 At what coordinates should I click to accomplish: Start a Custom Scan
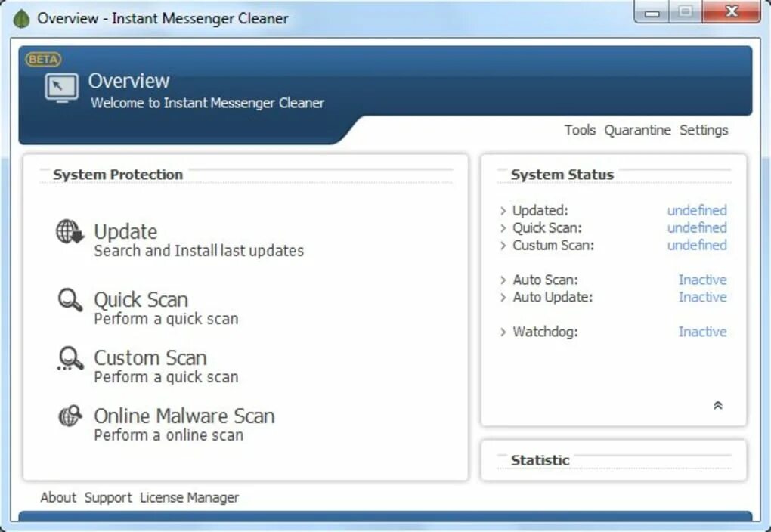[150, 358]
